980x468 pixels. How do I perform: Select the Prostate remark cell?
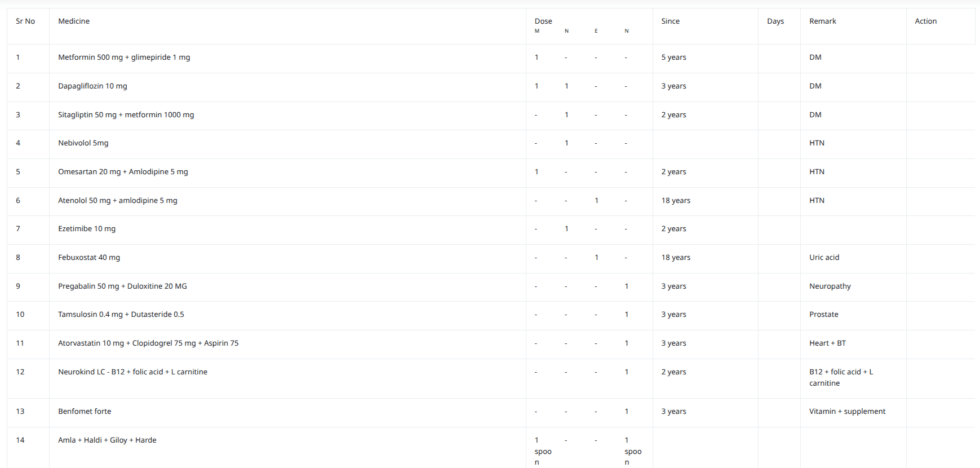[823, 315]
